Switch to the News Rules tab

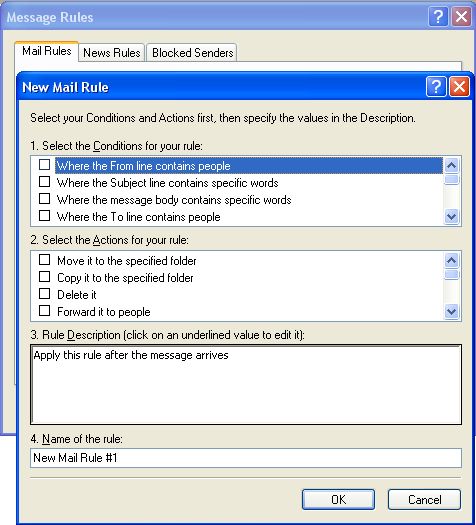point(112,53)
